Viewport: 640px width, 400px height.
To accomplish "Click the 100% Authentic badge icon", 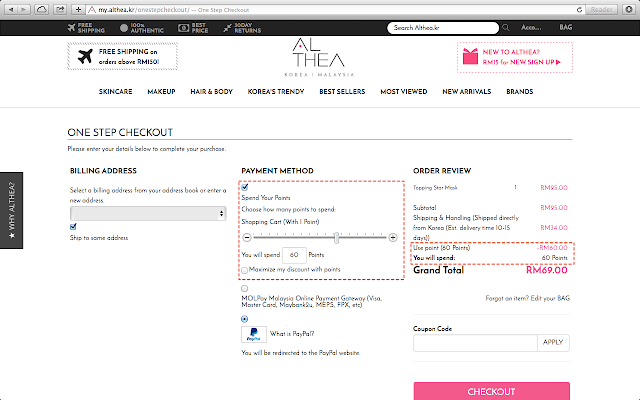I will pos(124,27).
